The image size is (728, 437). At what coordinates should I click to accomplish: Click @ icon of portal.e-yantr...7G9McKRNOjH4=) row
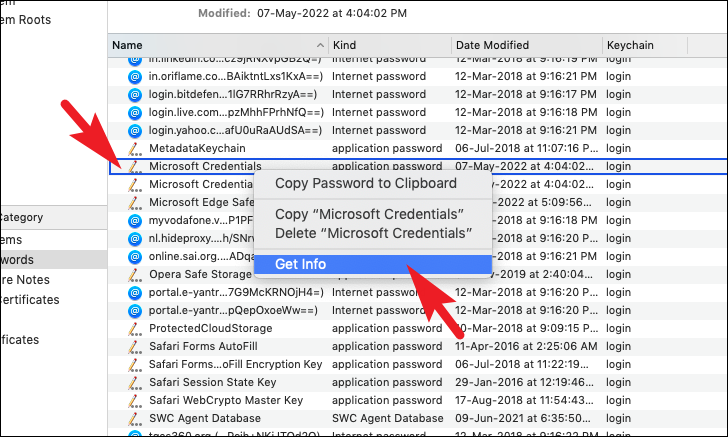click(x=135, y=293)
